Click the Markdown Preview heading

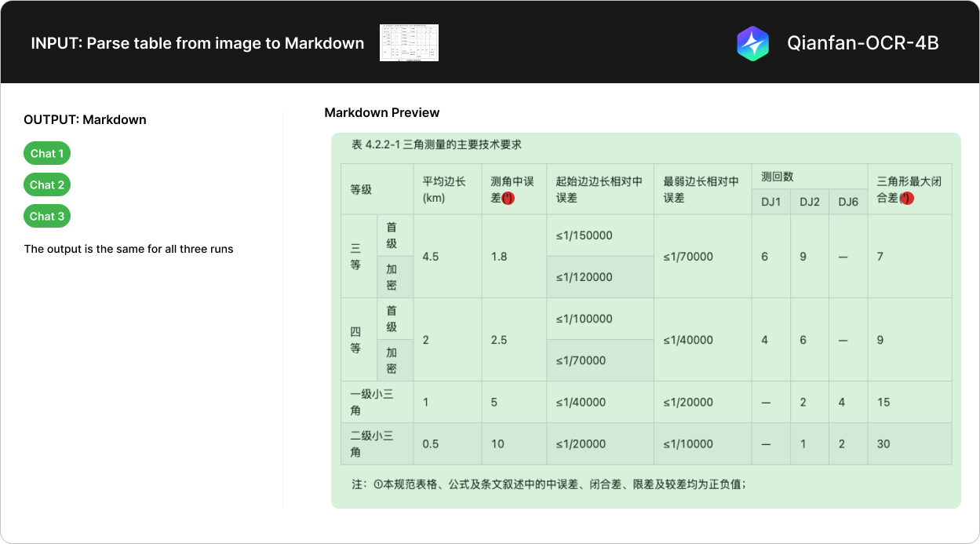[x=381, y=113]
